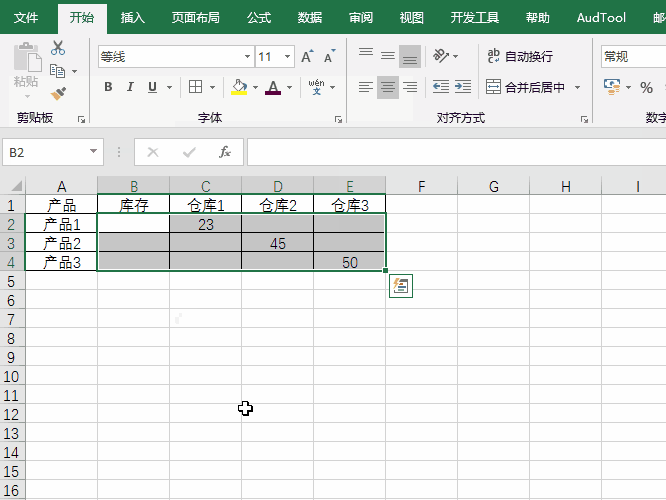Switch to the 插入 tab
The width and height of the screenshot is (666, 500).
click(x=133, y=18)
